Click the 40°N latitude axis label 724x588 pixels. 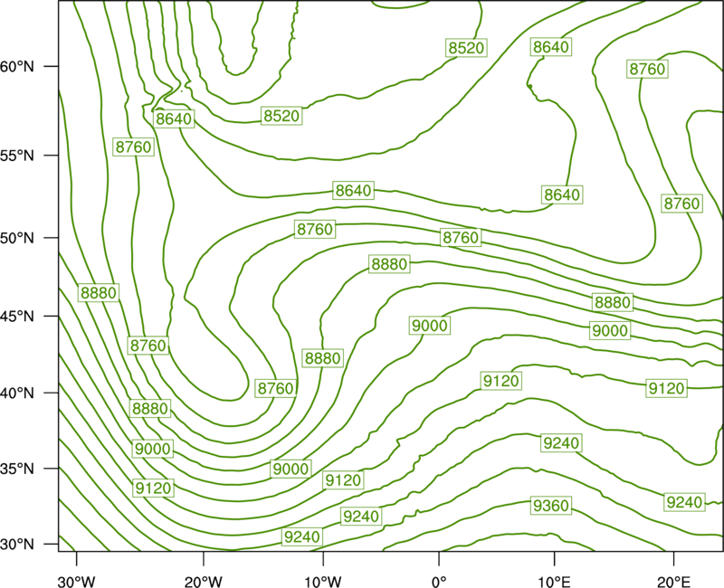point(17,394)
